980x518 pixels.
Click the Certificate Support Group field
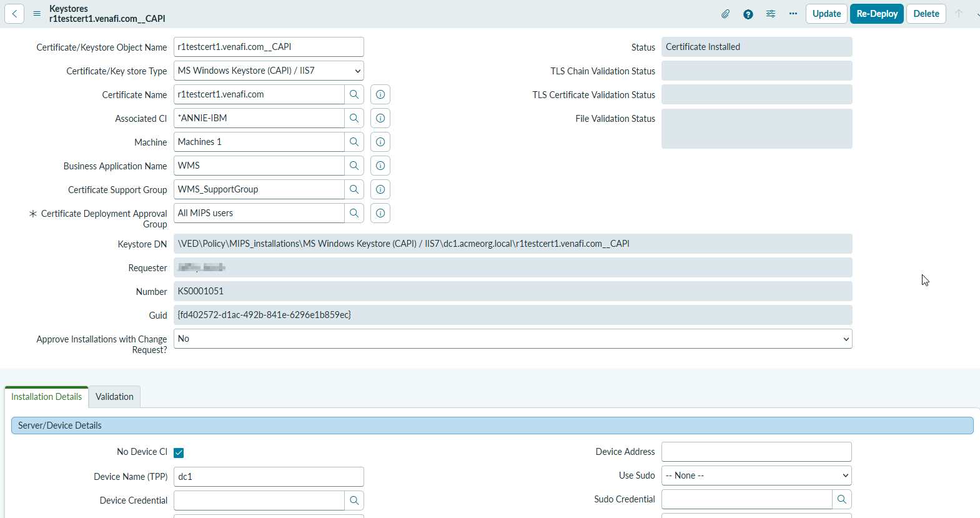click(259, 189)
